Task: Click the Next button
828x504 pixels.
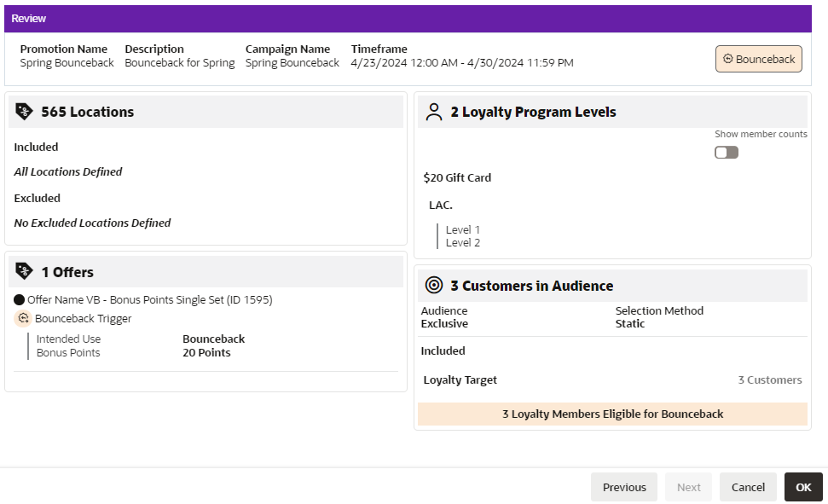Action: [x=689, y=487]
